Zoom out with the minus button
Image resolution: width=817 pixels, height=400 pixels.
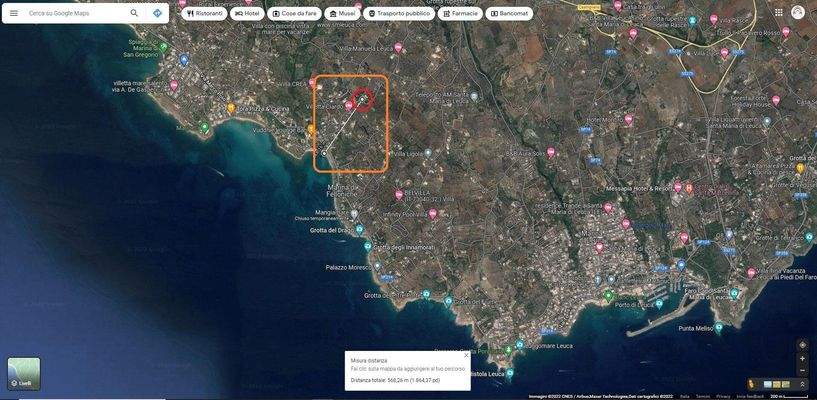[802, 370]
